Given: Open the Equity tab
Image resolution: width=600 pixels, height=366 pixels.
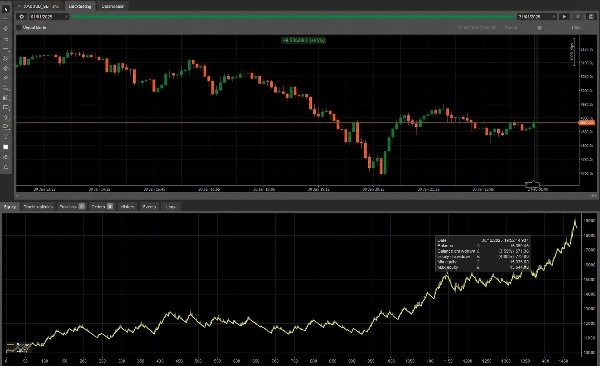Looking at the screenshot, I should tap(10, 206).
